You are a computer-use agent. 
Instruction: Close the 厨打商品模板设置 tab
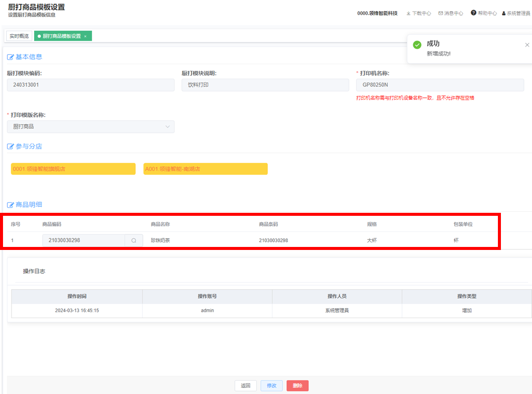85,36
